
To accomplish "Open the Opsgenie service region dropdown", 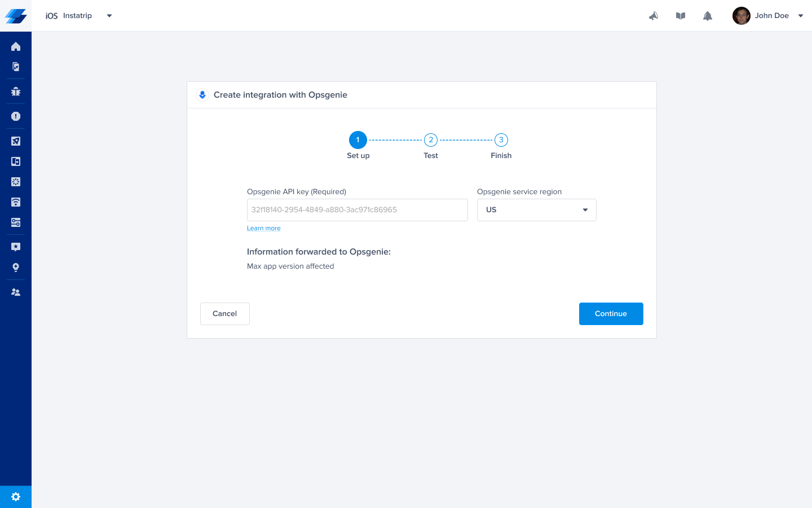I will coord(537,210).
